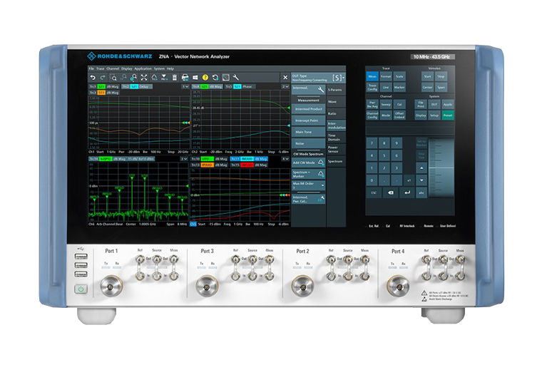
Task: Select the Main Tone measurement
Action: tap(308, 132)
